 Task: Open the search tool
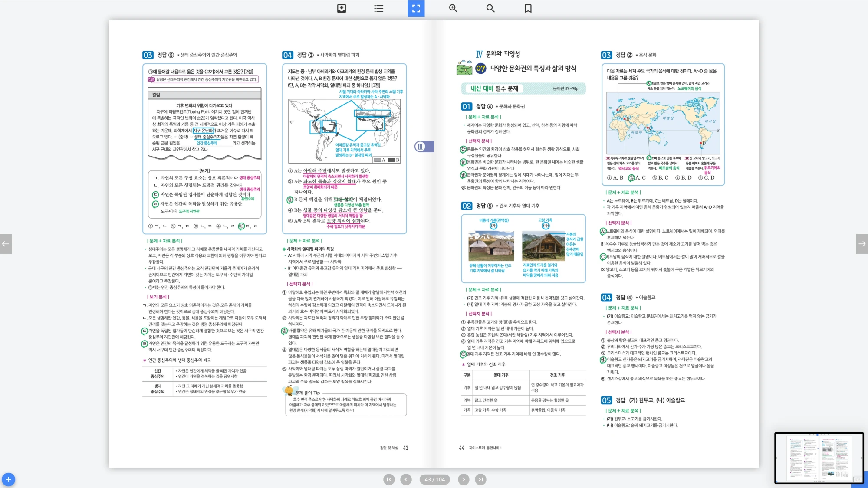[x=490, y=8]
